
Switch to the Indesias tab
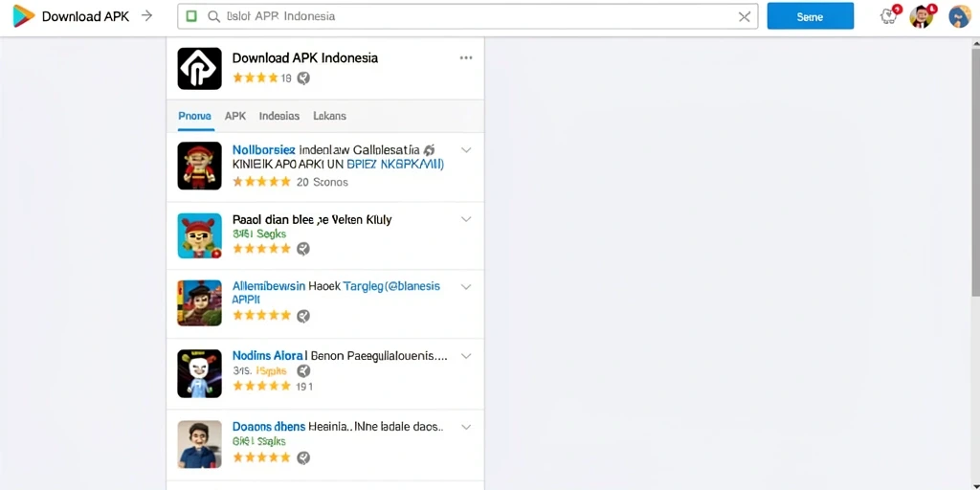pyautogui.click(x=278, y=116)
